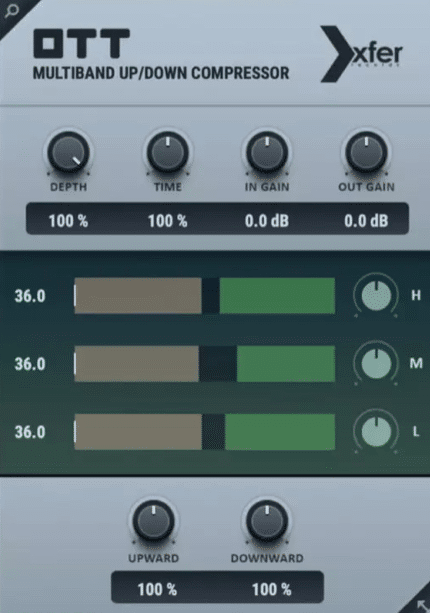The width and height of the screenshot is (430, 613).
Task: Click the OTT logo title
Action: click(x=81, y=43)
